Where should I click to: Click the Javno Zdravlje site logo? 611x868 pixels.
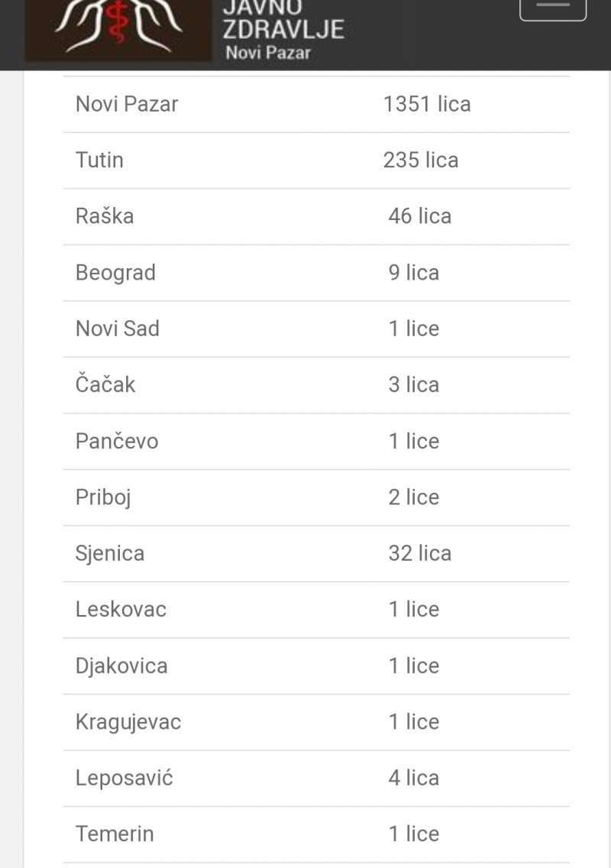(x=118, y=30)
